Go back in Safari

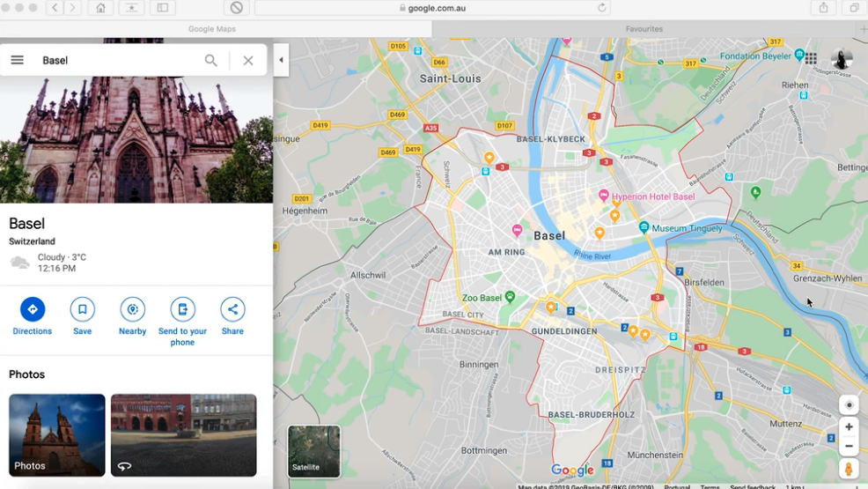[x=55, y=8]
